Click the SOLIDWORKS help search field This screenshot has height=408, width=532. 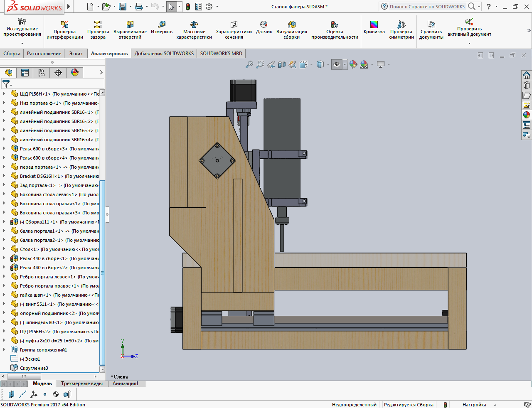point(427,7)
